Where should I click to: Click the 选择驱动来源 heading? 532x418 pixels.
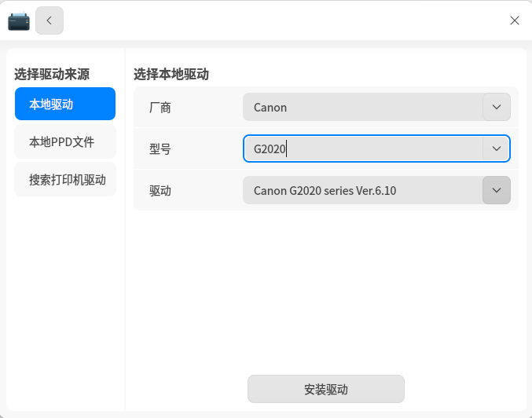[x=52, y=75]
